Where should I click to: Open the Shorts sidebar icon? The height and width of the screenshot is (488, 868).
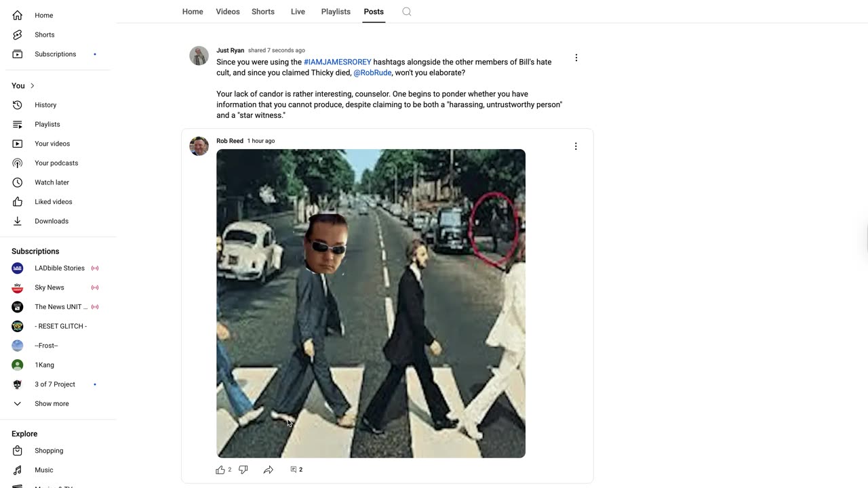point(18,35)
